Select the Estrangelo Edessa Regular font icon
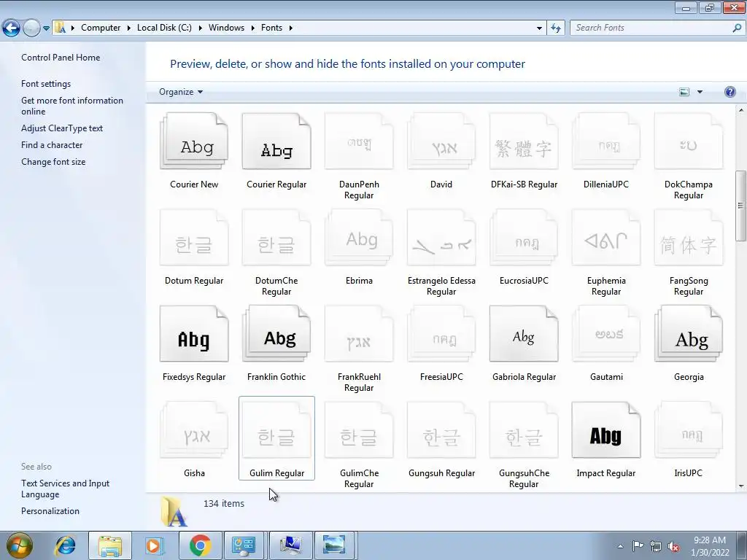This screenshot has height=560, width=747. 441,238
